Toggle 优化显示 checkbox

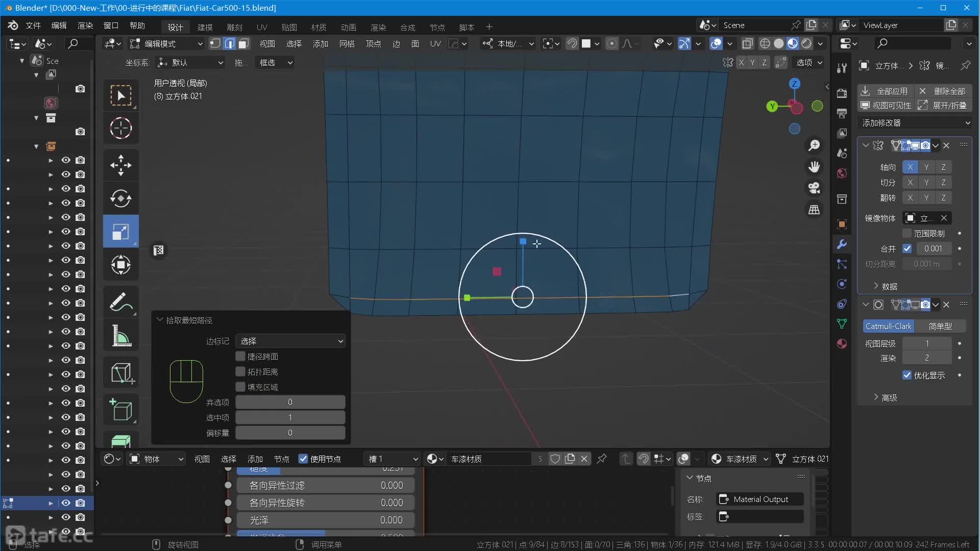907,375
